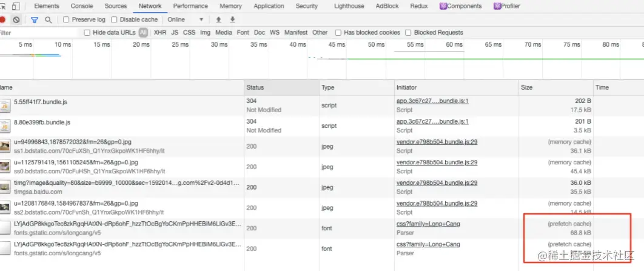644x271 pixels.
Task: Sort by the Time column header
Action: tap(619, 87)
